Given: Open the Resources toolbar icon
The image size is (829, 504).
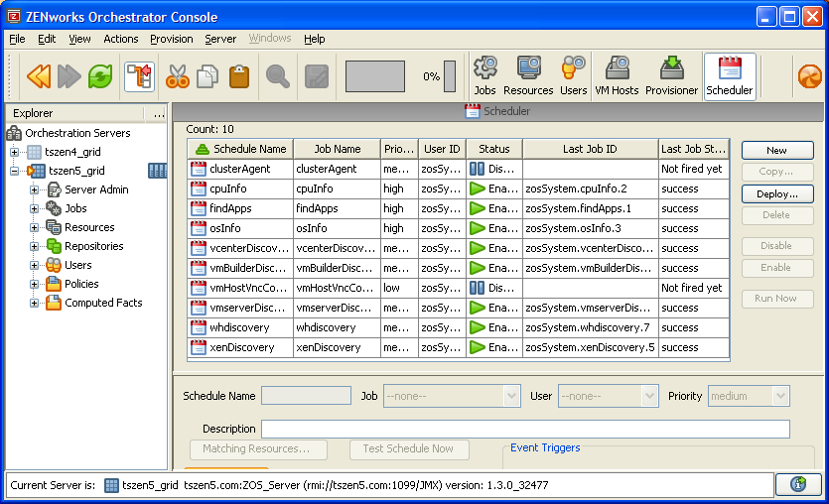Looking at the screenshot, I should coord(528,76).
